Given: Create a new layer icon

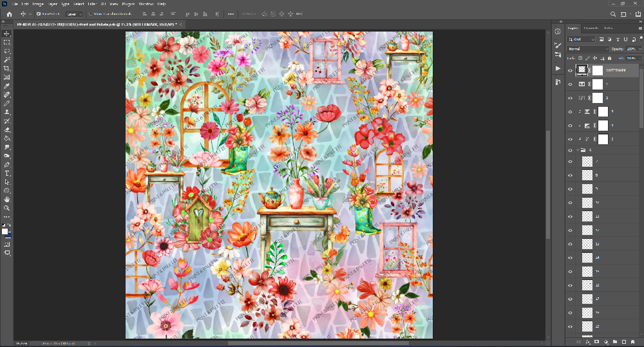Looking at the screenshot, I should click(624, 342).
